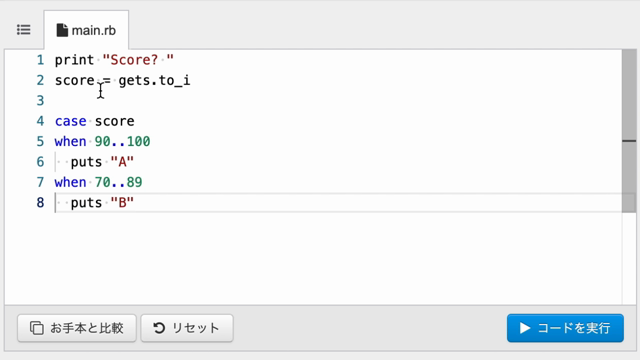Click the リセット reset button
The image size is (640, 360).
(187, 328)
